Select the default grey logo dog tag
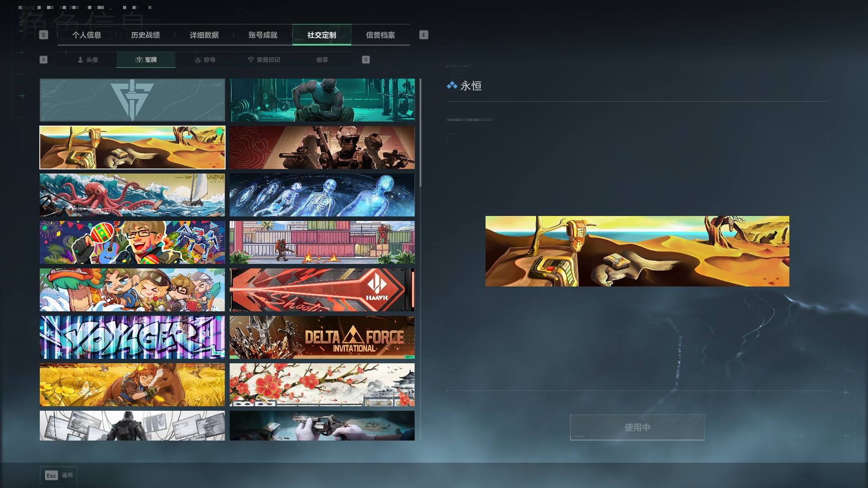Viewport: 868px width, 488px height. [132, 100]
